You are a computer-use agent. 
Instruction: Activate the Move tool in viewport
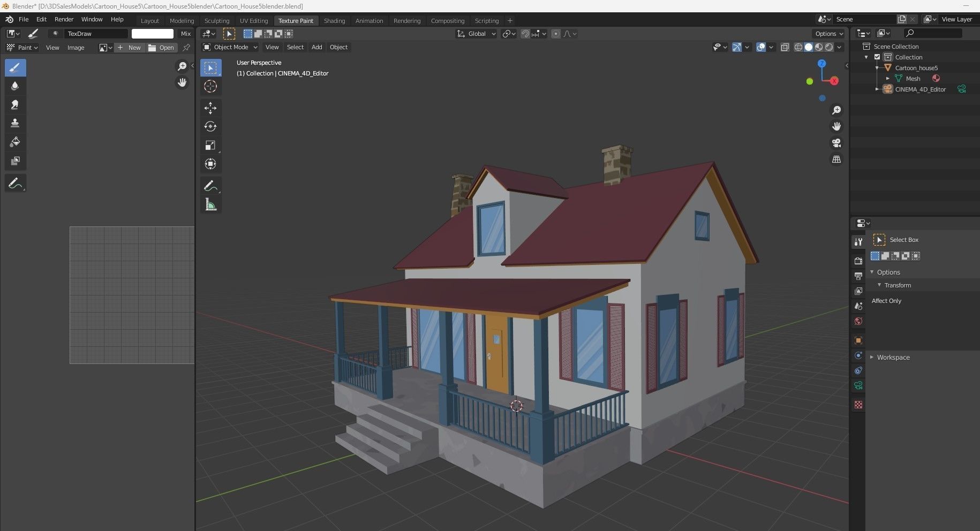click(x=210, y=108)
